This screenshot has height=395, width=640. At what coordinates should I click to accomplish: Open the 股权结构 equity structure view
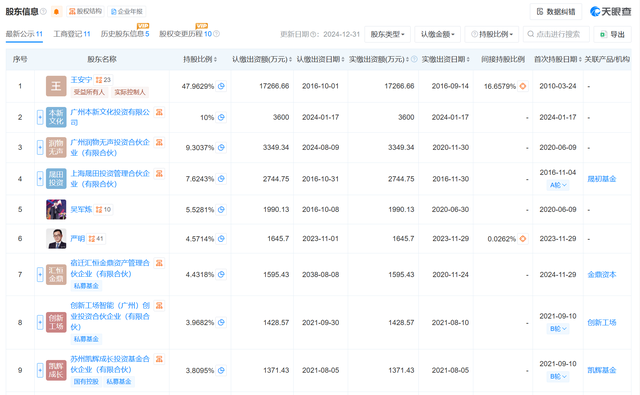tap(85, 11)
